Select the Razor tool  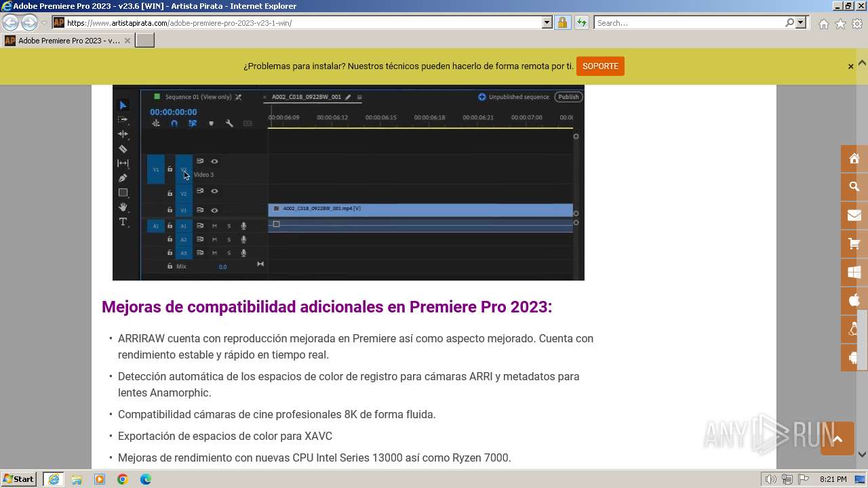click(x=123, y=149)
